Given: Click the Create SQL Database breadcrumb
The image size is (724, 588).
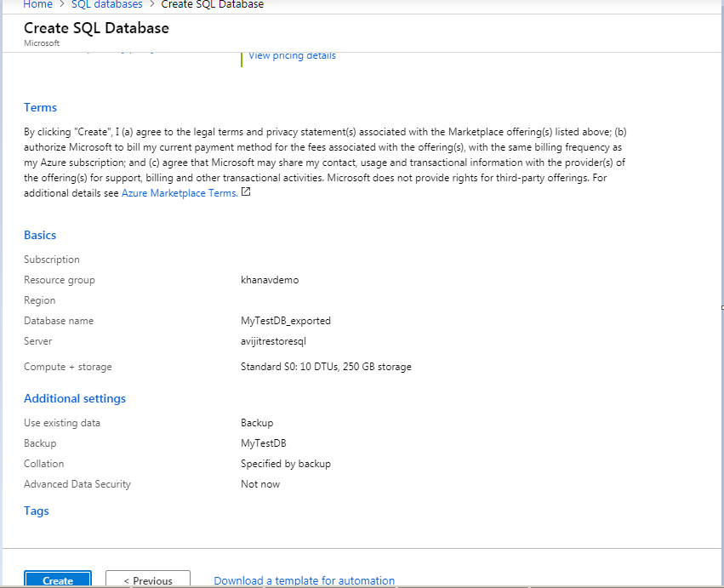Looking at the screenshot, I should click(x=212, y=5).
